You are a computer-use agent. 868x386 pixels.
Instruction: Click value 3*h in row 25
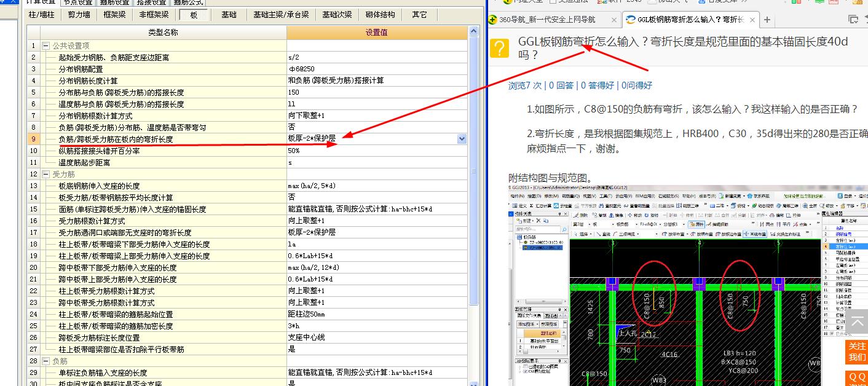[377, 326]
